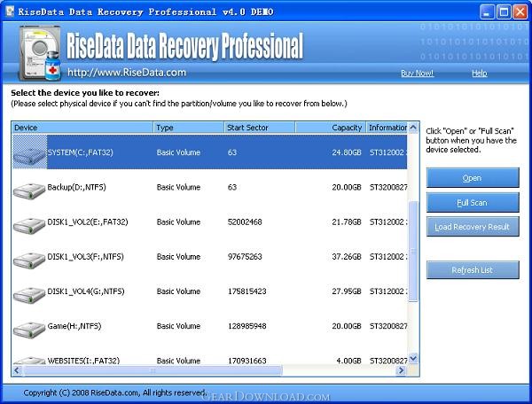Click start sector value 52002468
This screenshot has width=532, height=404.
tap(245, 222)
